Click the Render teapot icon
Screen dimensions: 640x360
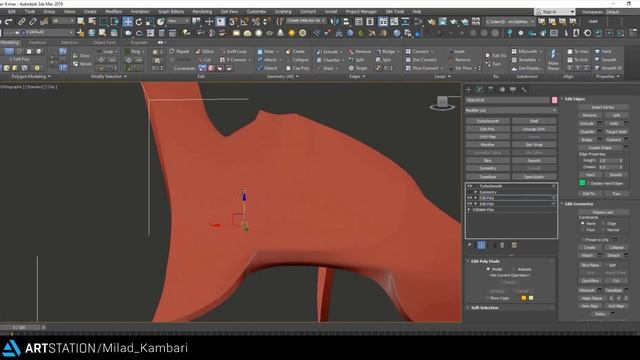coord(453,22)
